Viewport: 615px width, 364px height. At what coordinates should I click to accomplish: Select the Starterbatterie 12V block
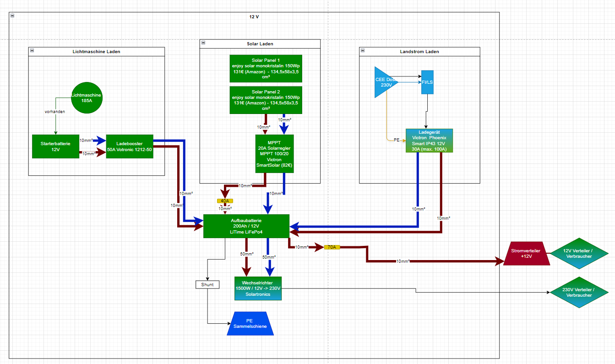[55, 147]
